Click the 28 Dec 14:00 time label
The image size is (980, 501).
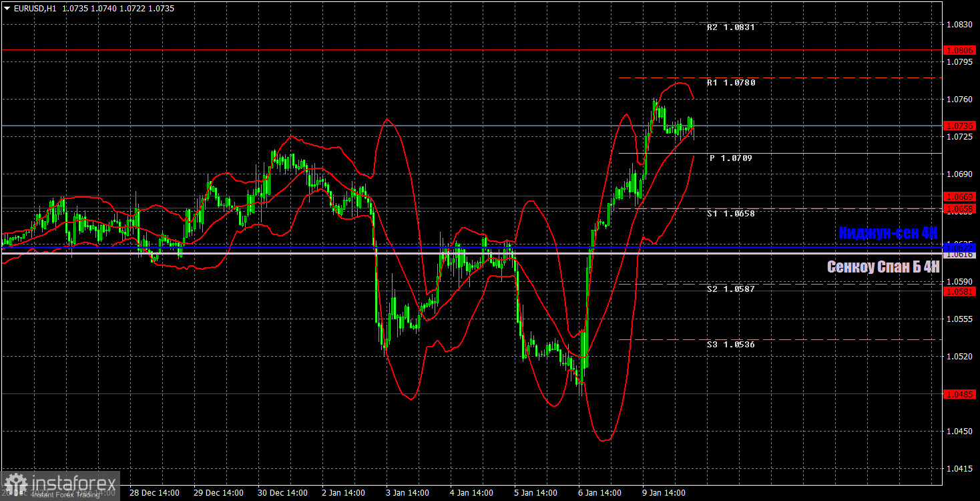click(154, 493)
